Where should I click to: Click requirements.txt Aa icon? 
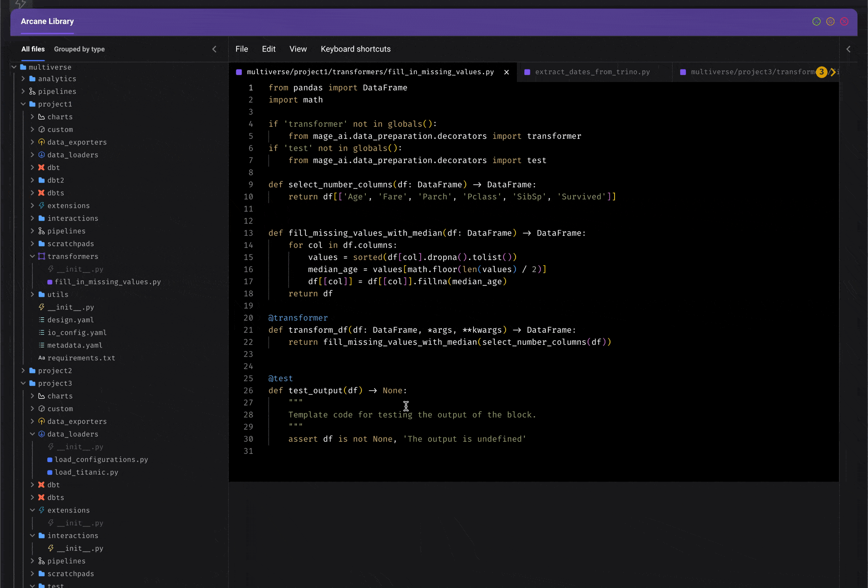point(42,358)
